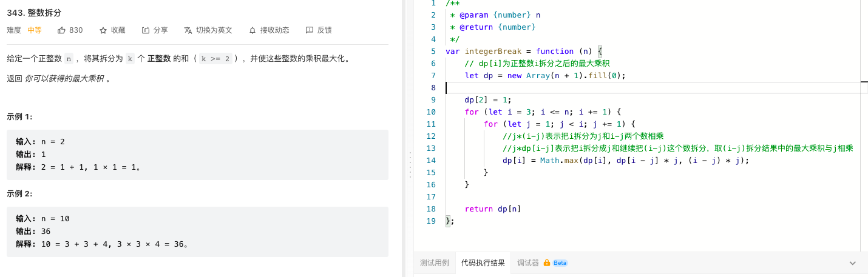
Task: Click line number 5 in gutter
Action: (433, 52)
